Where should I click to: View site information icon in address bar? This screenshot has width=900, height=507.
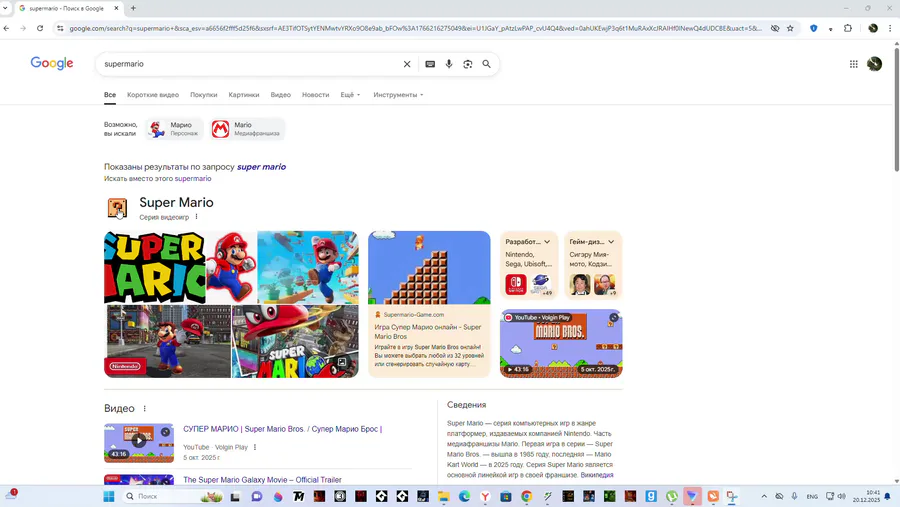tap(60, 28)
